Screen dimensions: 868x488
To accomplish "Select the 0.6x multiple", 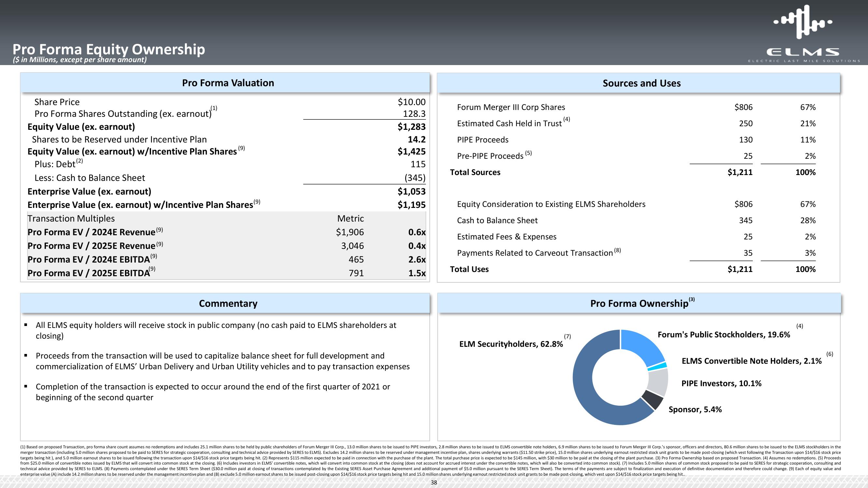I will 417,232.
